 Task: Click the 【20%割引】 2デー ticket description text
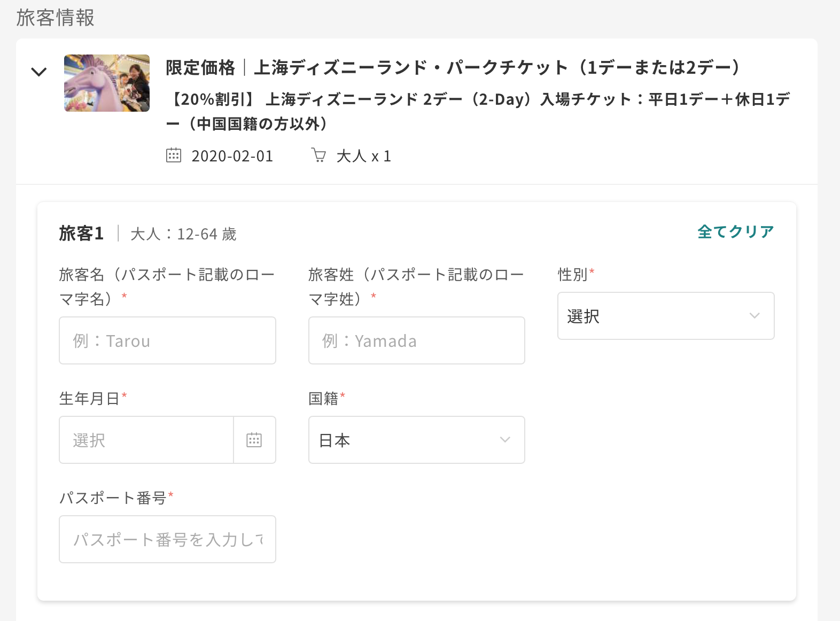coord(478,111)
